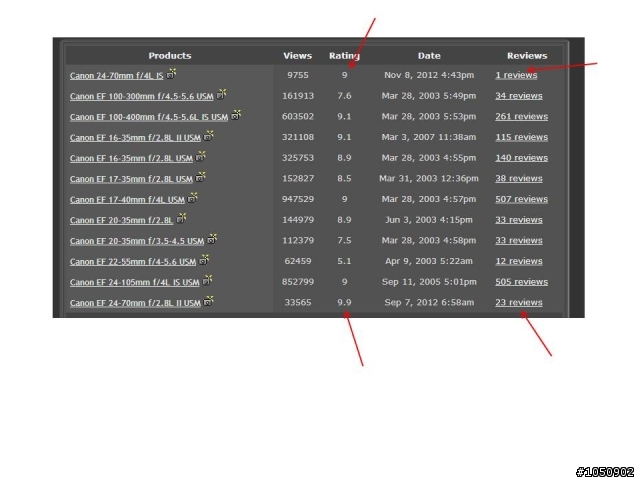
Task: Open Canon EF 17-40mm f/4L USM link
Action: pyautogui.click(x=127, y=200)
